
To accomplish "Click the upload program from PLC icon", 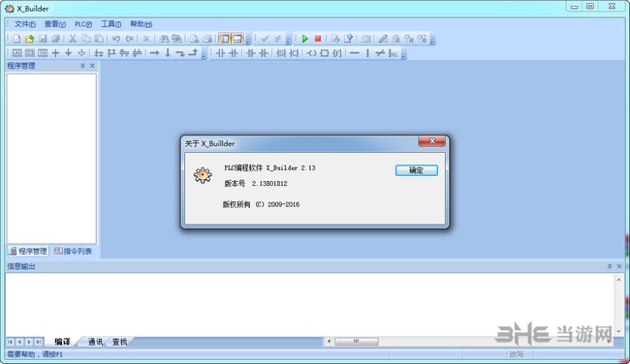I will (348, 39).
